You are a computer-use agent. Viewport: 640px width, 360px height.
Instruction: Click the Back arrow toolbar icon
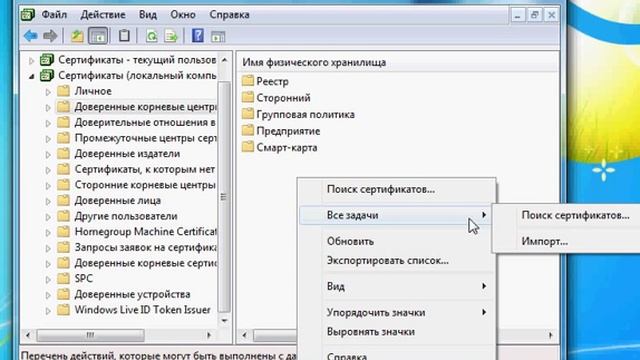(31, 36)
